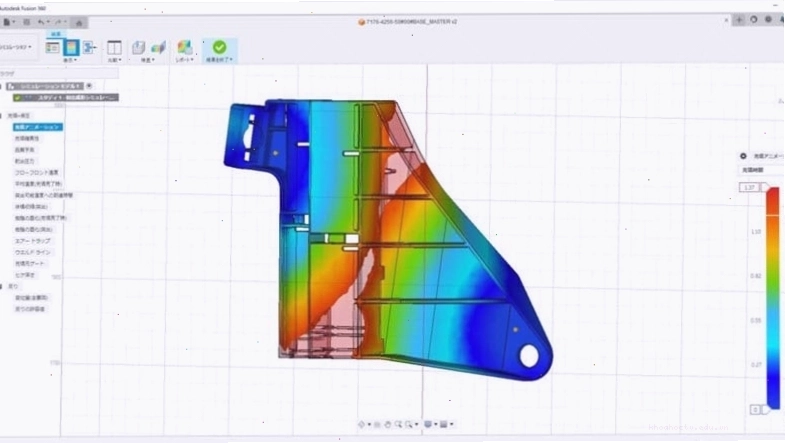Select the 結果 results tab in the ribbon
Image resolution: width=785 pixels, height=444 pixels.
tap(56, 34)
